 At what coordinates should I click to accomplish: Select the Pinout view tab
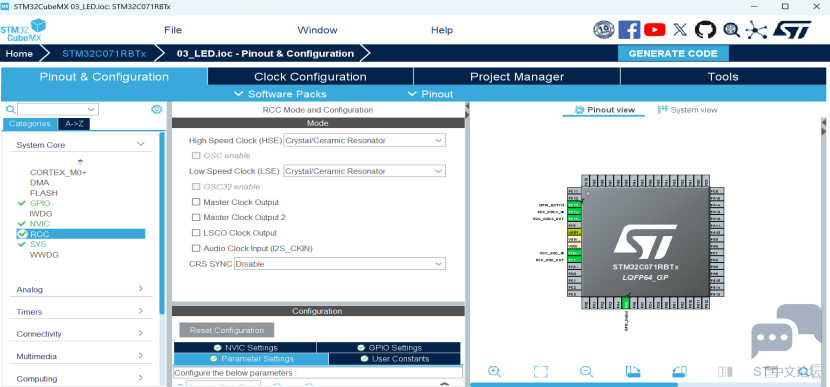605,110
